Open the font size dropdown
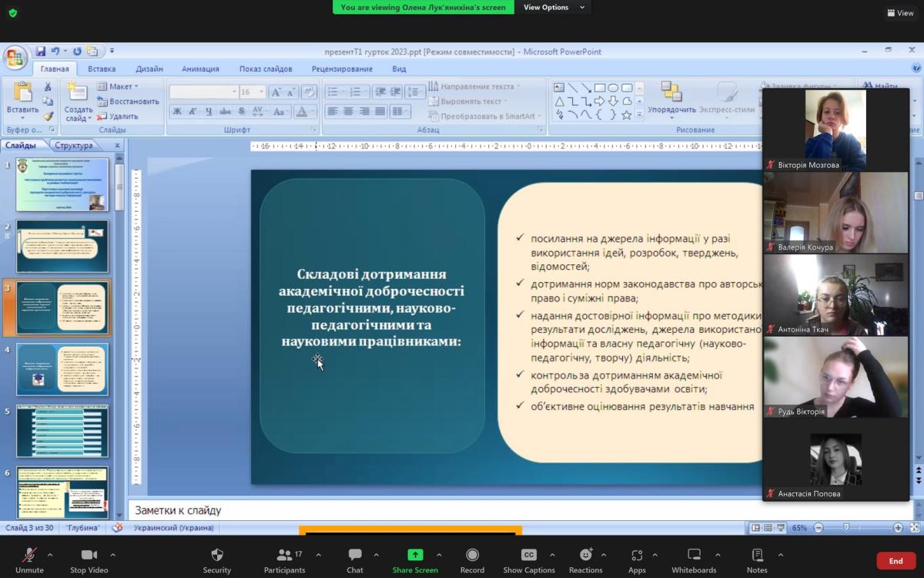The image size is (924, 578). pyautogui.click(x=262, y=92)
